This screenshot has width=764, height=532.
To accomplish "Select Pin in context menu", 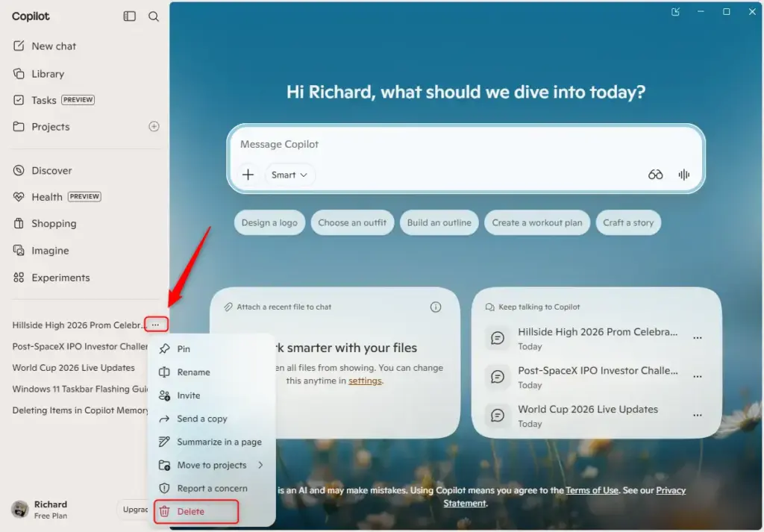I will click(x=211, y=348).
